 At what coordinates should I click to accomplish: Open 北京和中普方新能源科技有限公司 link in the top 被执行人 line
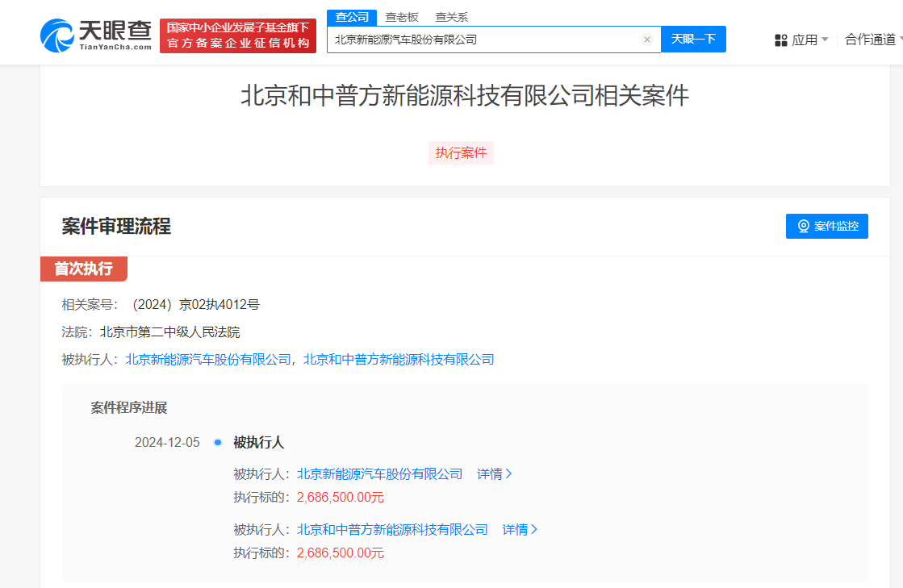[x=399, y=360]
